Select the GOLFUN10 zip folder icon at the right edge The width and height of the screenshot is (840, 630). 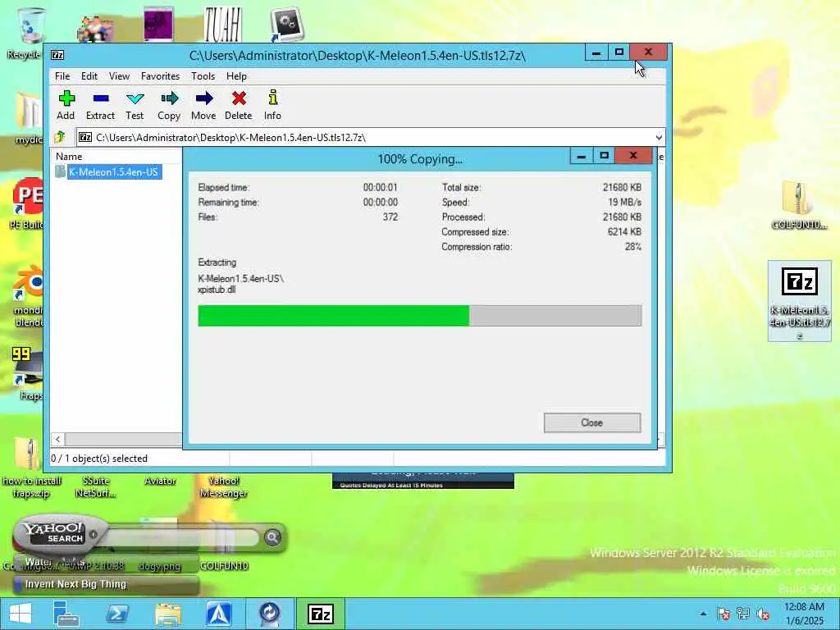tap(799, 205)
